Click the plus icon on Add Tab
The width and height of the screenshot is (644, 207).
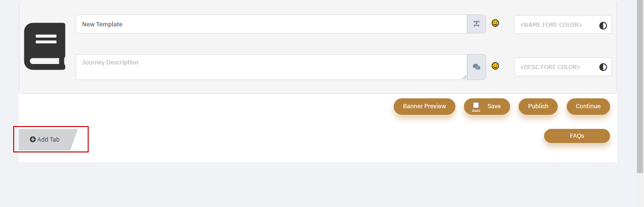[33, 139]
